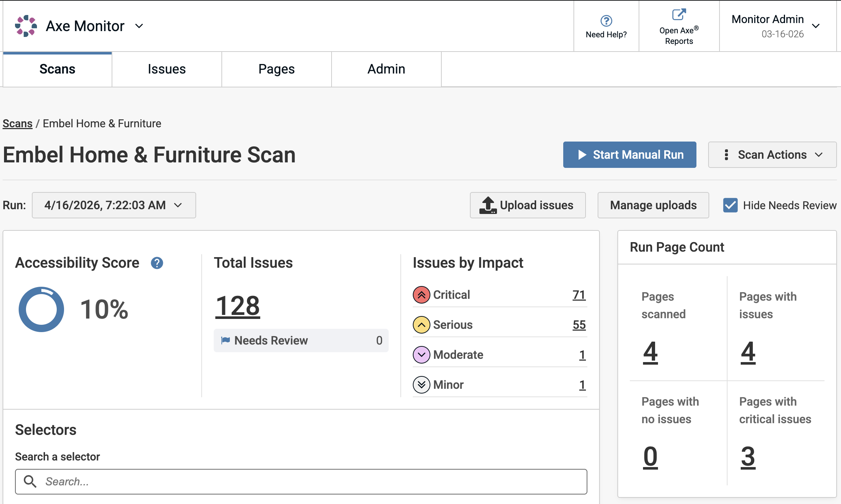Click the Search a selector input field

301,482
